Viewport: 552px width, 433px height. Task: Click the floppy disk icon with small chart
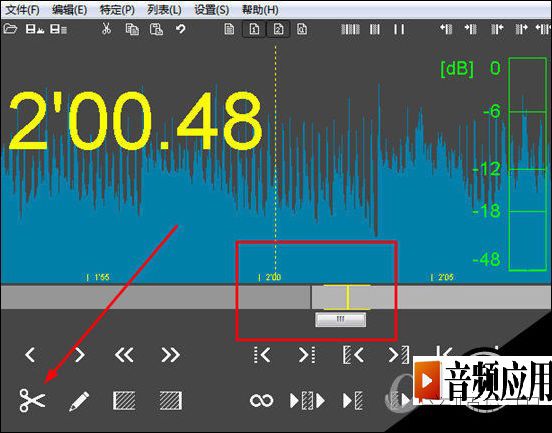tap(35, 29)
